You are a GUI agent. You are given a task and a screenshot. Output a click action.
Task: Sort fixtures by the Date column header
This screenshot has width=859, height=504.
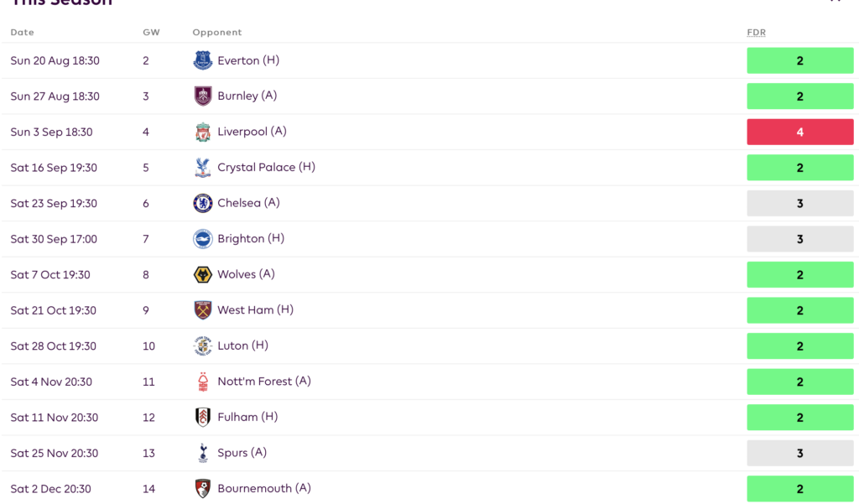pyautogui.click(x=22, y=32)
